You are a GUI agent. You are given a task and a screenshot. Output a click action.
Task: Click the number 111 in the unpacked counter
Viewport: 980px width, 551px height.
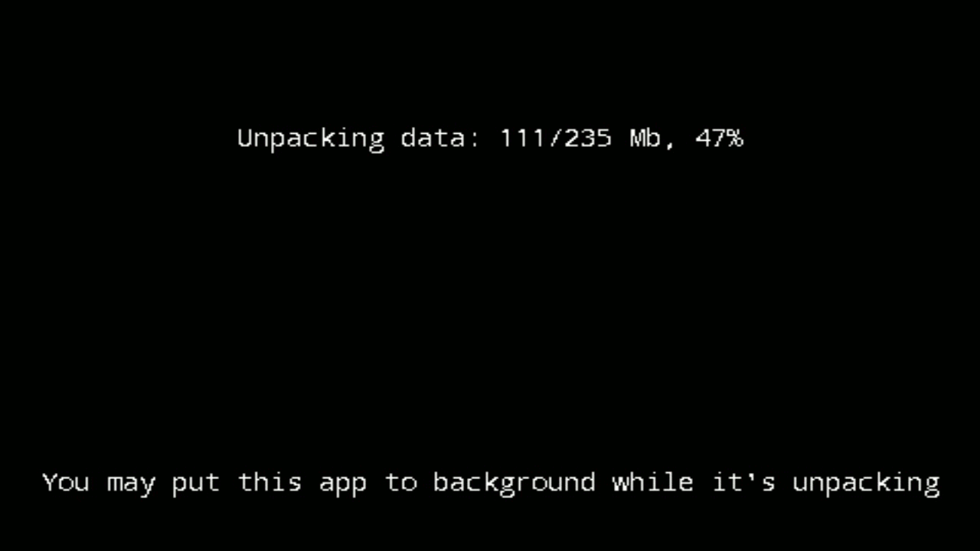[x=522, y=139]
